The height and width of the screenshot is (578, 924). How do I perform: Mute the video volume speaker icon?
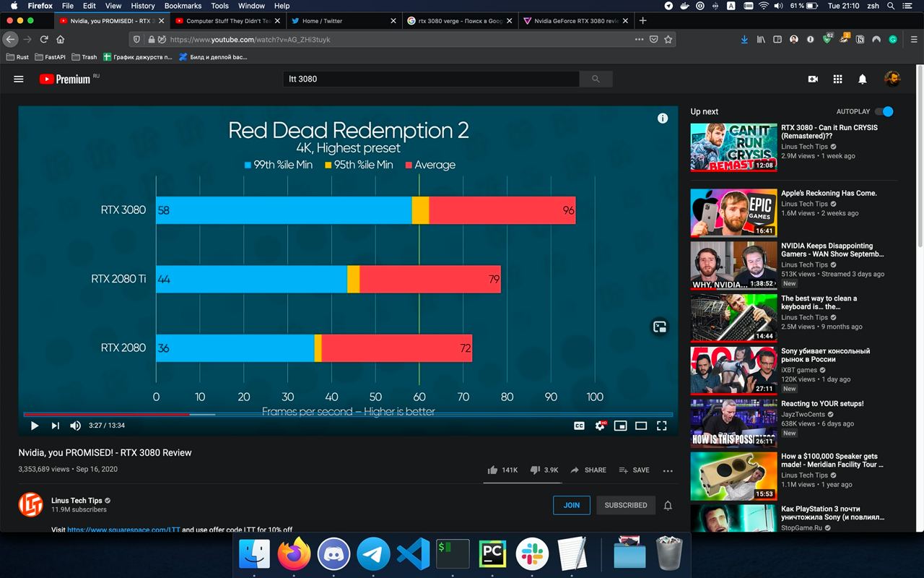(75, 426)
